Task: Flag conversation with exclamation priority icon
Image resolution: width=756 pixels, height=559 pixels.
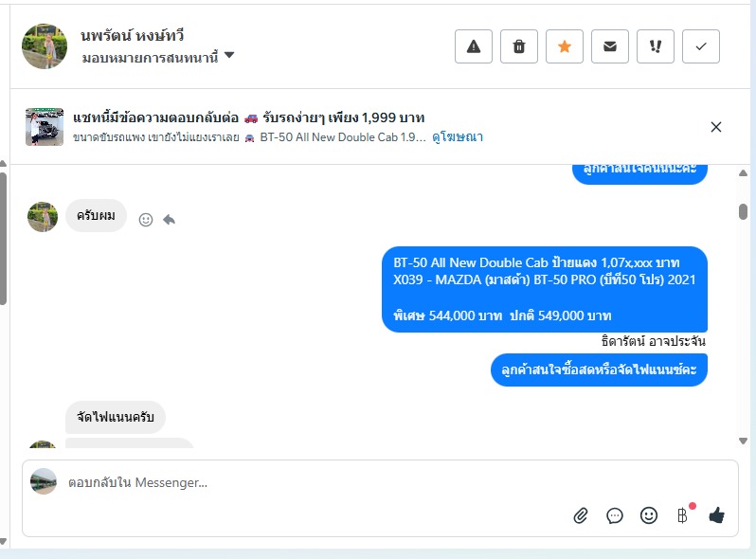Action: click(x=656, y=46)
